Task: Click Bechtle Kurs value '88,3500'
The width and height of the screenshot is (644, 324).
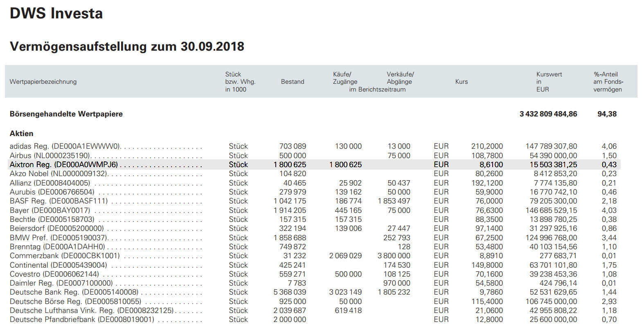Action: (x=489, y=219)
